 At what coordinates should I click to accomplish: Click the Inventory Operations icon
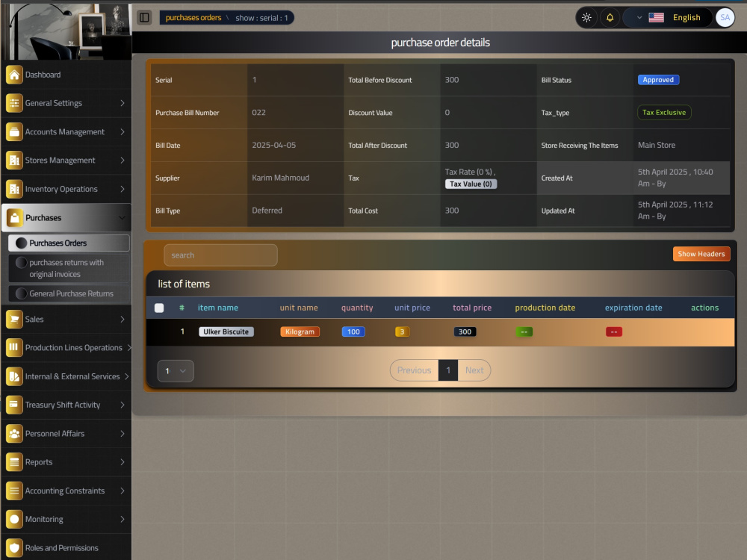14,189
